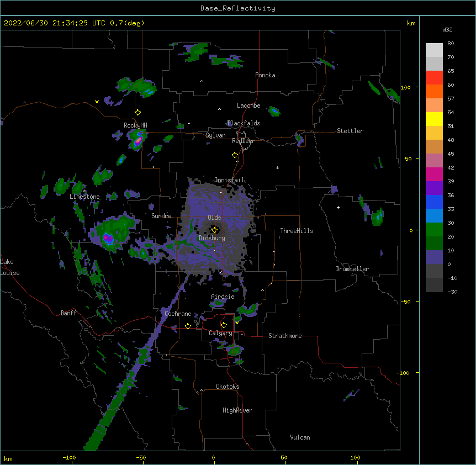The width and height of the screenshot is (476, 465).
Task: Click the Lake Louise label
Action: click(10, 267)
